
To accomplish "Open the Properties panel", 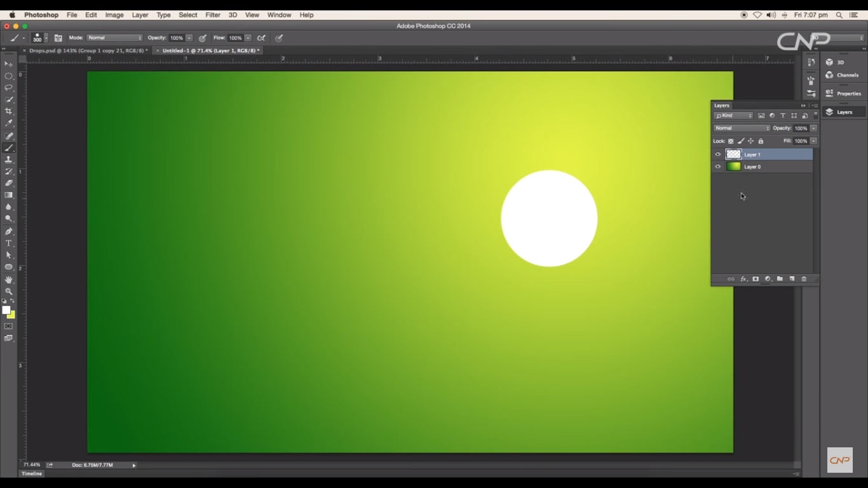I will pos(844,93).
